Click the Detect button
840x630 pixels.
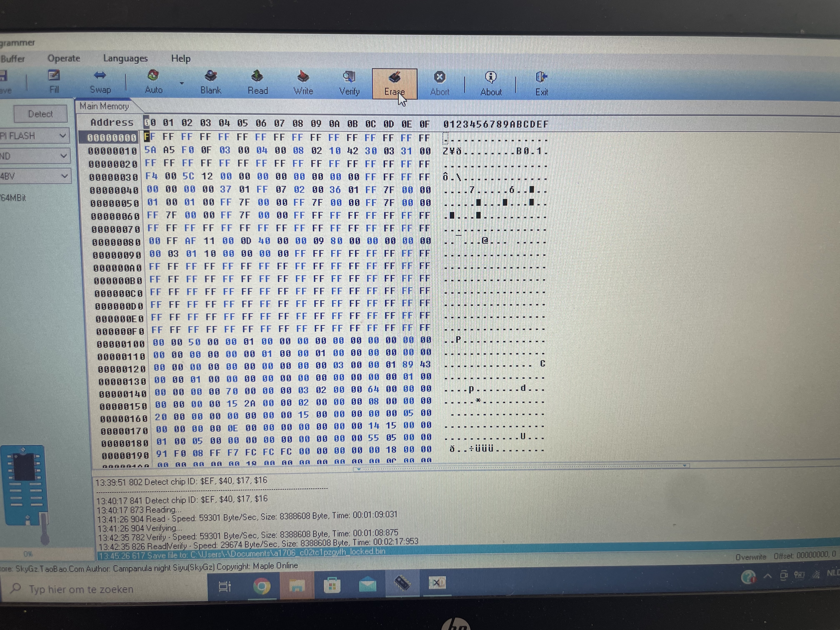[x=41, y=114]
